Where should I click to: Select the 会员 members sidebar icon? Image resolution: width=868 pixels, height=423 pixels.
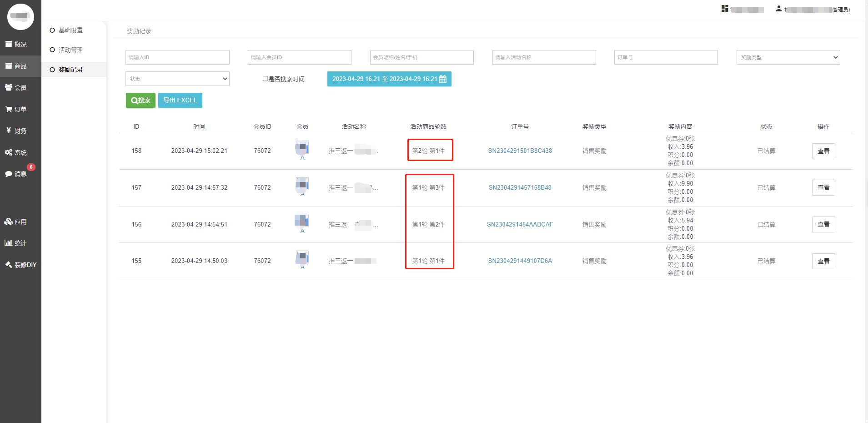[x=9, y=87]
